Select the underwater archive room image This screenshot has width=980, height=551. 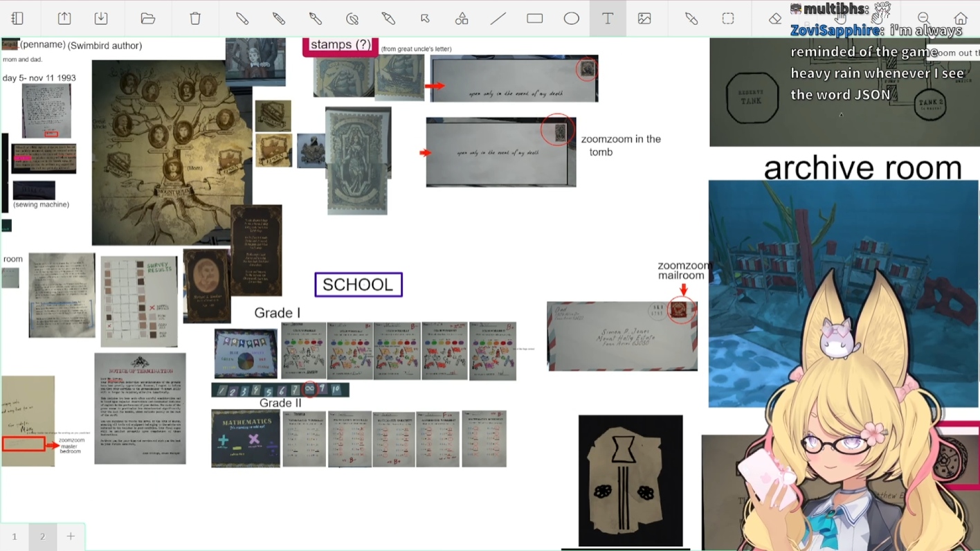(843, 293)
